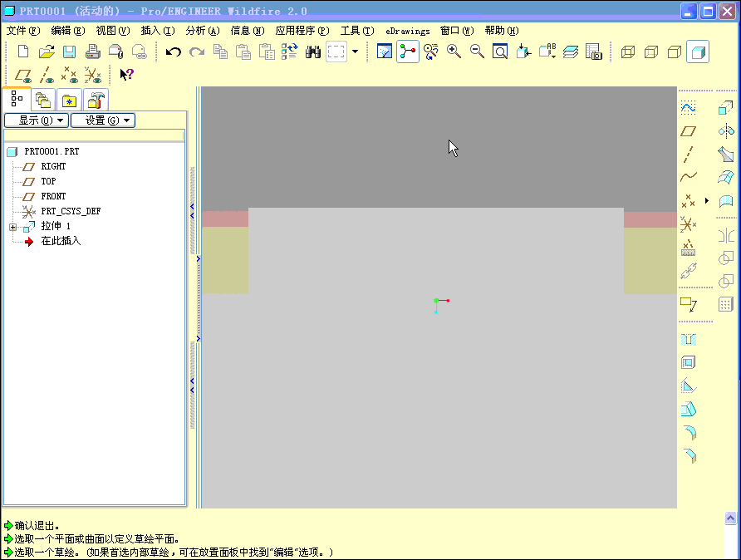This screenshot has height=560, width=741.
Task: Open the selection box dropdown arrow
Action: [x=355, y=52]
